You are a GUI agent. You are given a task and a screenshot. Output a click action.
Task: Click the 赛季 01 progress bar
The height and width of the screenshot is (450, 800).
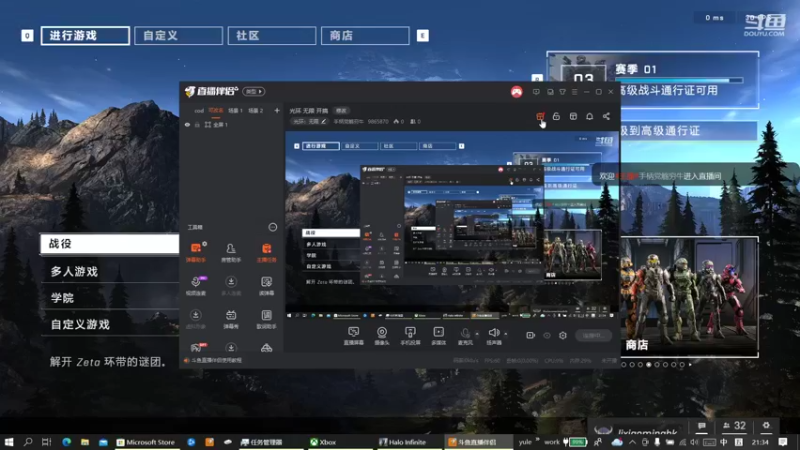click(x=679, y=81)
